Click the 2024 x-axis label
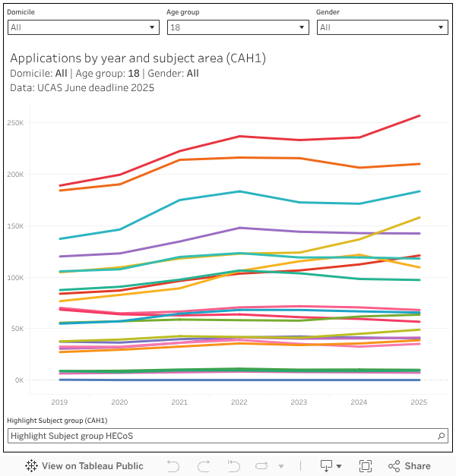The image size is (456, 476). (x=359, y=402)
